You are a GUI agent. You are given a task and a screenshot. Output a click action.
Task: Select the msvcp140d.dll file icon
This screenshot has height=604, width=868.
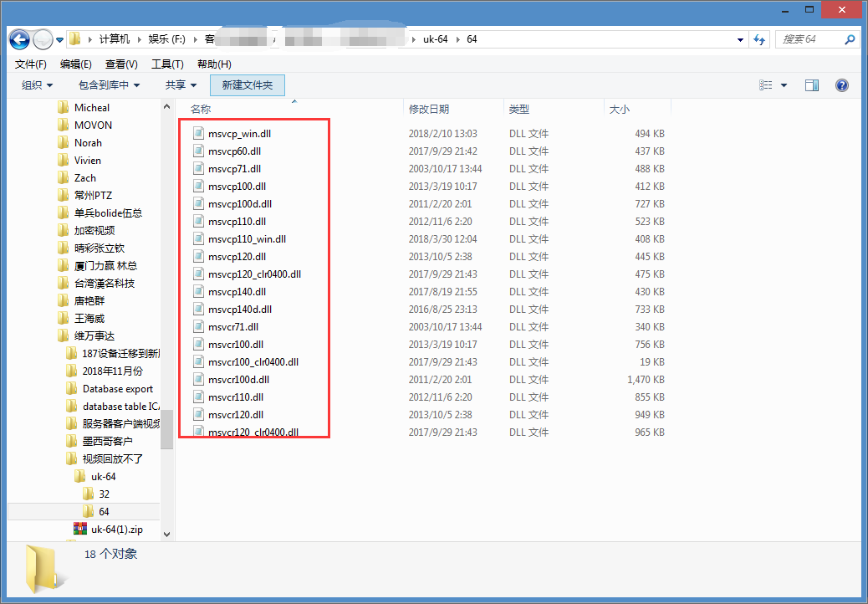pyautogui.click(x=199, y=310)
